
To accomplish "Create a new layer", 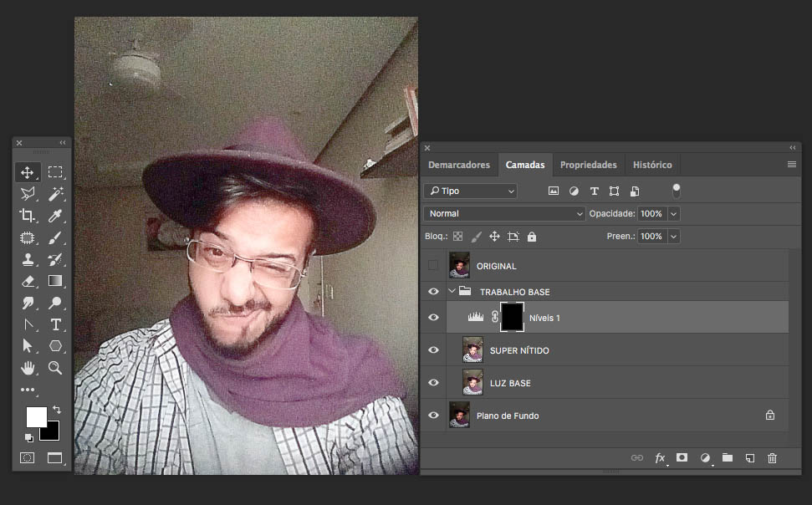I will pyautogui.click(x=749, y=457).
